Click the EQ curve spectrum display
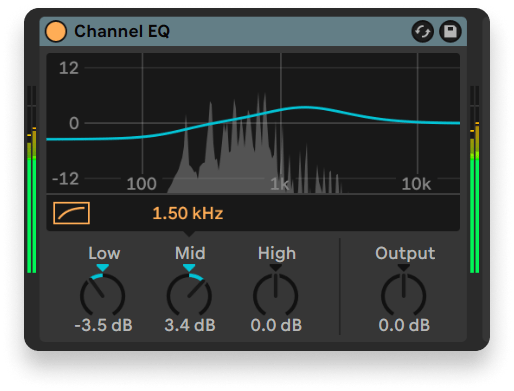 click(253, 123)
